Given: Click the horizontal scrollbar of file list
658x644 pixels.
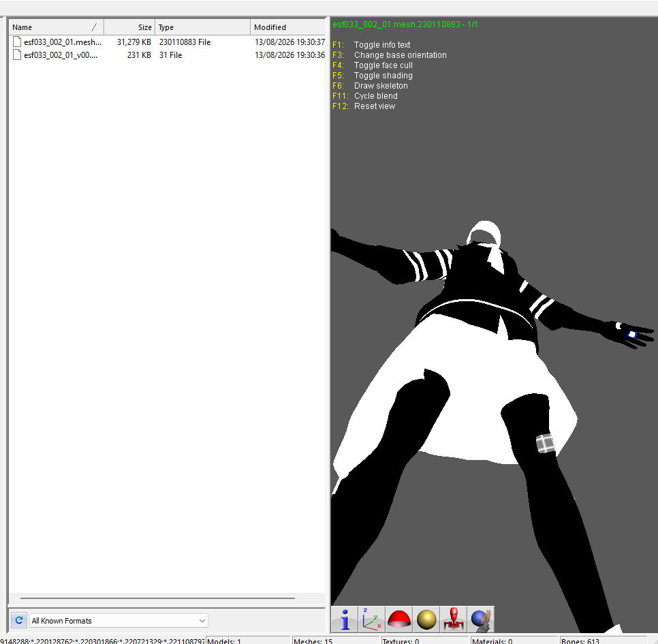Looking at the screenshot, I should click(157, 598).
